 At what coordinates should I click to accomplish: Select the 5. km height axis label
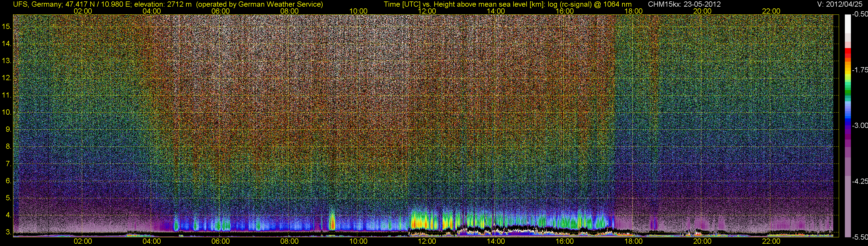(8, 198)
